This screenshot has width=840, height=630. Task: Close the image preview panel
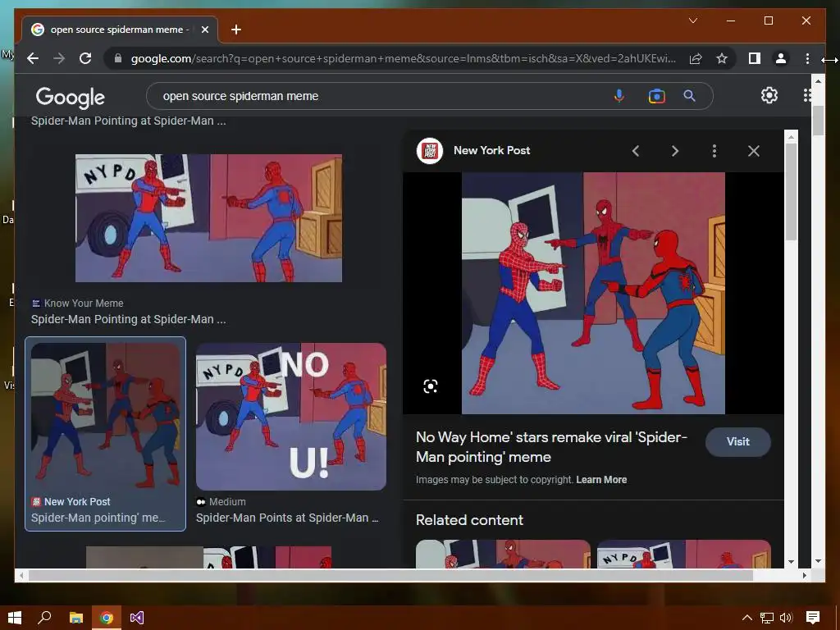coord(754,151)
